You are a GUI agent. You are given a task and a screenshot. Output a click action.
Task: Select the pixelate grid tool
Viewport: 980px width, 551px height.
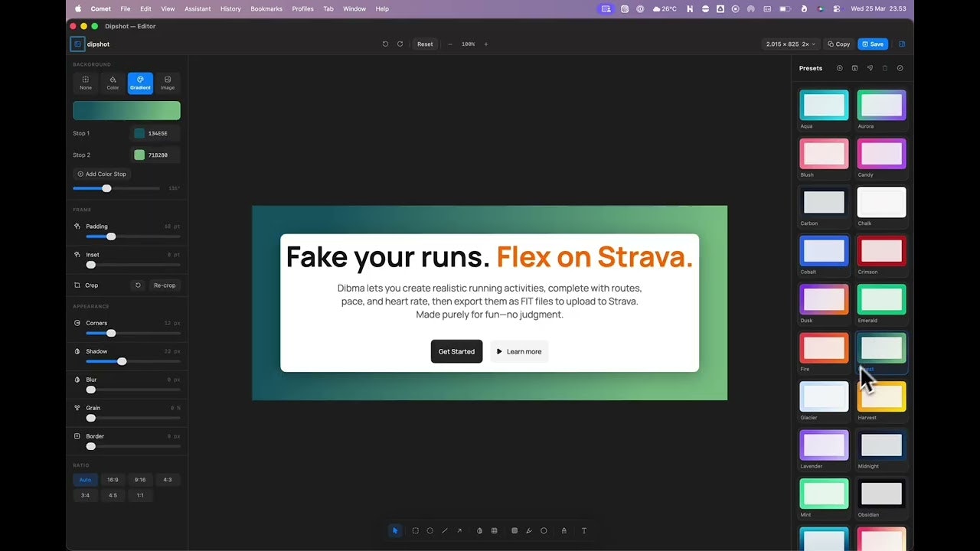(x=494, y=530)
